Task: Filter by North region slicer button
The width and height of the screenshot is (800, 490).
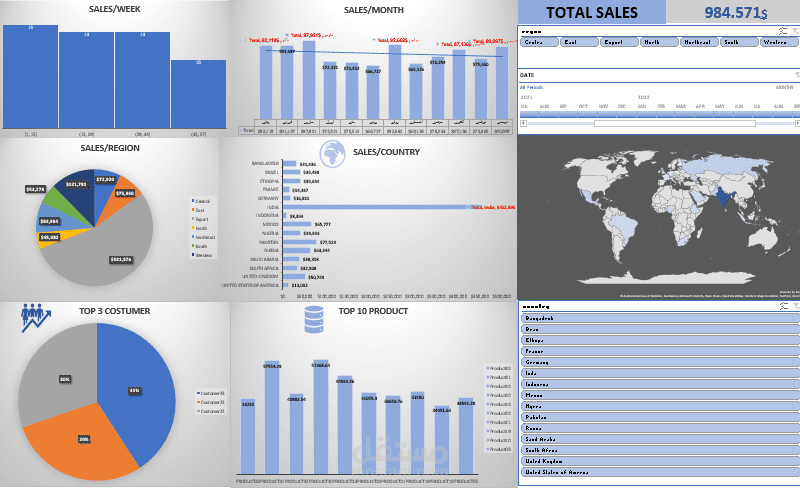Action: pyautogui.click(x=659, y=42)
